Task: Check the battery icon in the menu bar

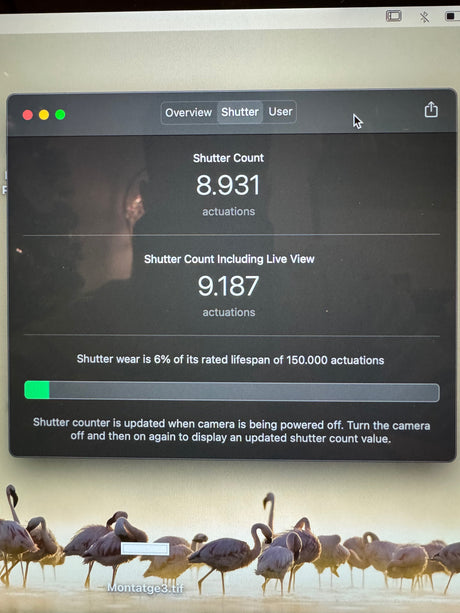Action: click(452, 16)
